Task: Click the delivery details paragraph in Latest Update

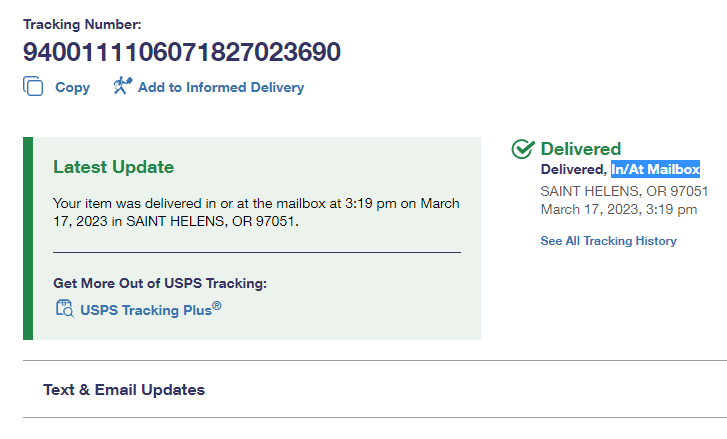Action: coord(256,212)
